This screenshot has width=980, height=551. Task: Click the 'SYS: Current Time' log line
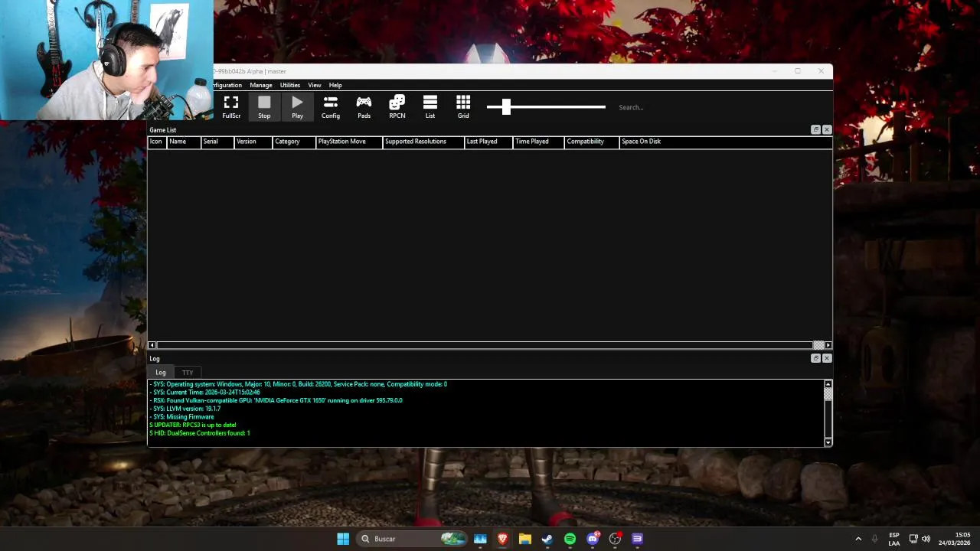click(204, 393)
